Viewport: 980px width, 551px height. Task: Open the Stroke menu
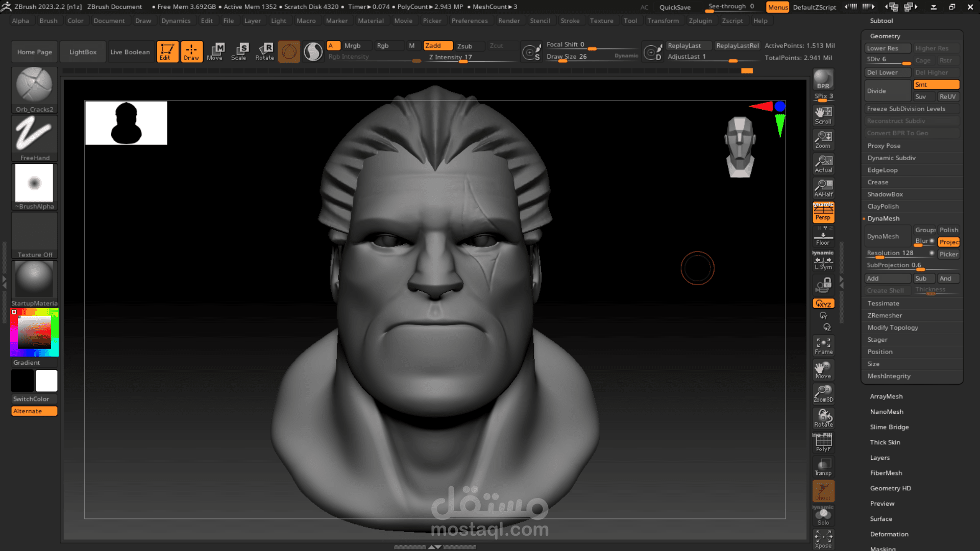(570, 21)
